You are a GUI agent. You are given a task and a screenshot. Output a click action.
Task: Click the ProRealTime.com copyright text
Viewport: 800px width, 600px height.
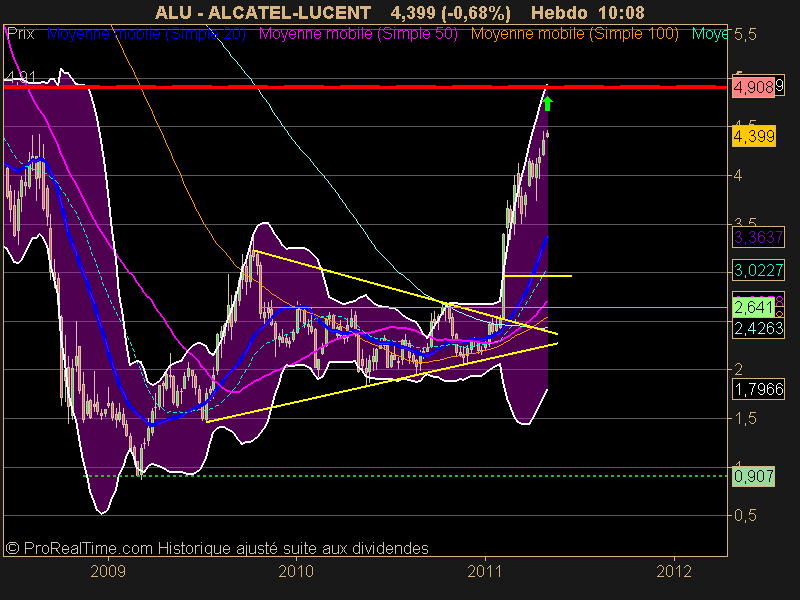[x=217, y=548]
